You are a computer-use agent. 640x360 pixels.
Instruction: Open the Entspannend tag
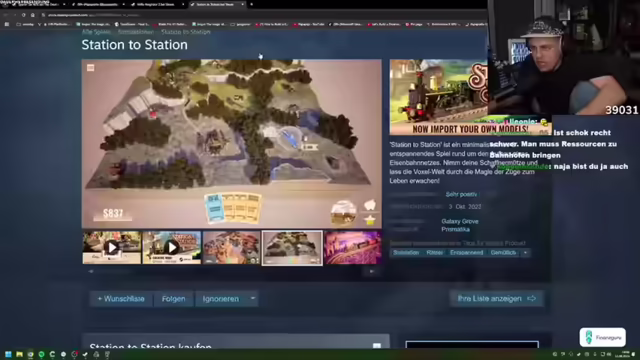[x=467, y=253]
